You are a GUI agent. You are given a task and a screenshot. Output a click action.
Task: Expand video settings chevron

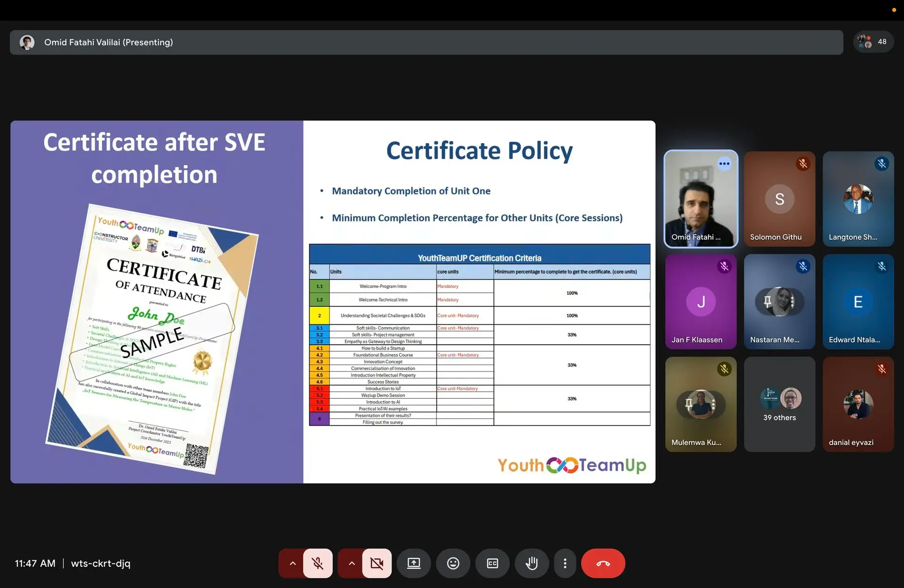point(351,563)
